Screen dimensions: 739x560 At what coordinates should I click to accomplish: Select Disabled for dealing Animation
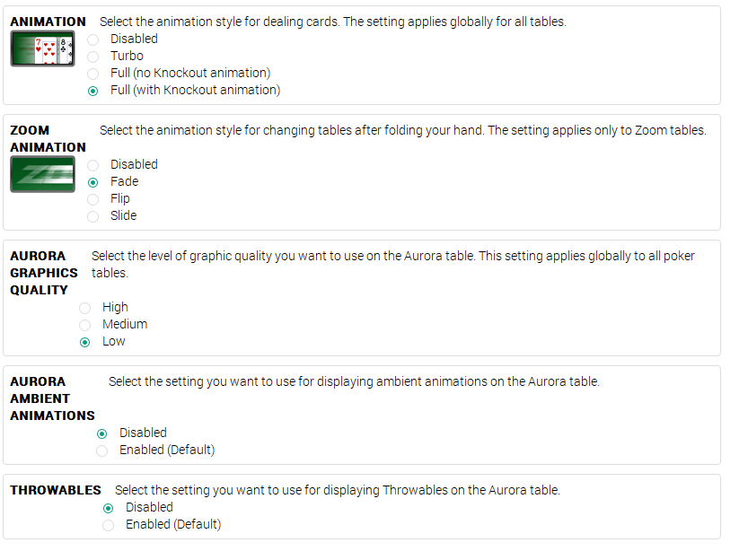92,39
